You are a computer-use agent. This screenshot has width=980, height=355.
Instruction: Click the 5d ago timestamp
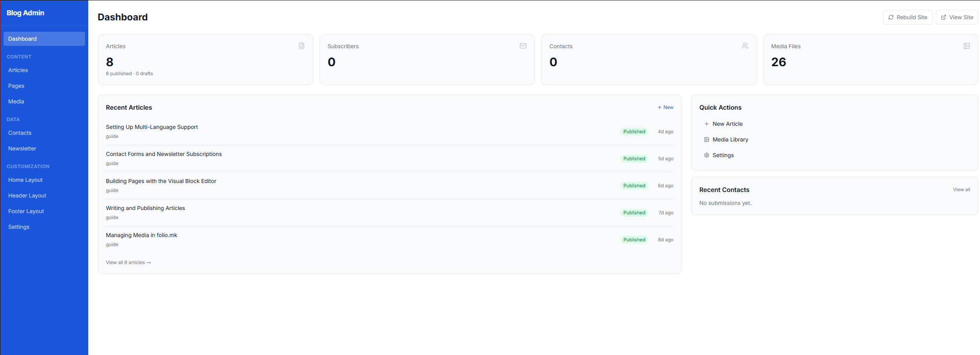(x=665, y=159)
